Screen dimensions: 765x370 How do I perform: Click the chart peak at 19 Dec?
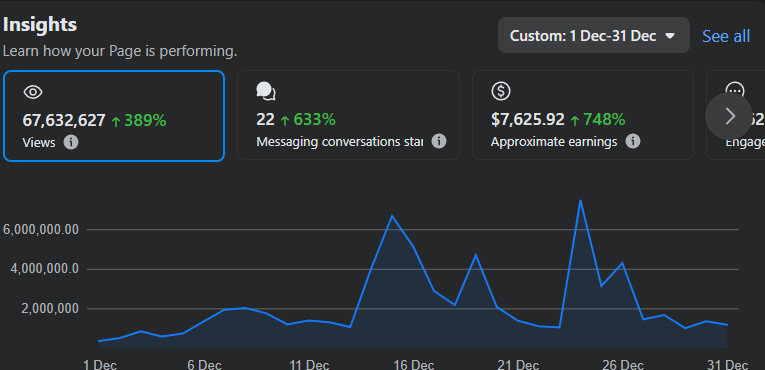click(x=476, y=255)
